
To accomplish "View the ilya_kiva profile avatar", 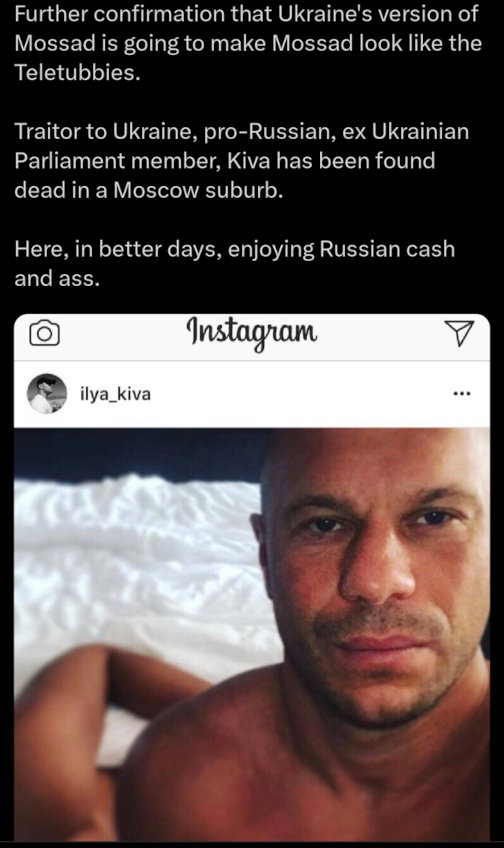I will [47, 394].
